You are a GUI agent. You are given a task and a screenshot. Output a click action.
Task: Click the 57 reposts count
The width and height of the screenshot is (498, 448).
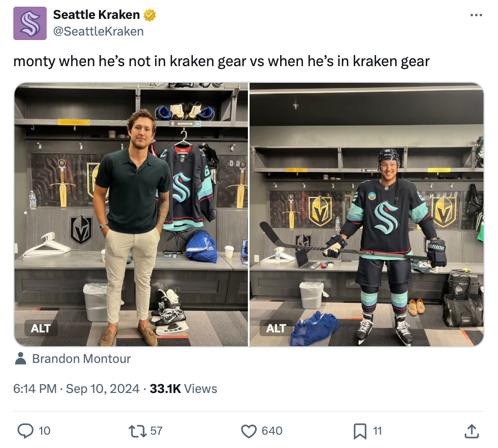point(156,431)
